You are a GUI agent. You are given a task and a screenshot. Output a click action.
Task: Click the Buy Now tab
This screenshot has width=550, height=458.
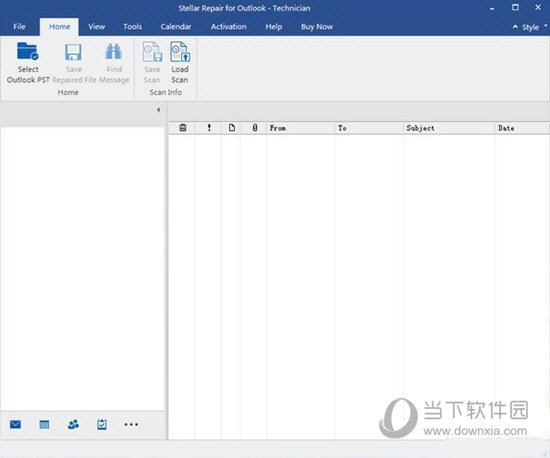[x=317, y=27]
